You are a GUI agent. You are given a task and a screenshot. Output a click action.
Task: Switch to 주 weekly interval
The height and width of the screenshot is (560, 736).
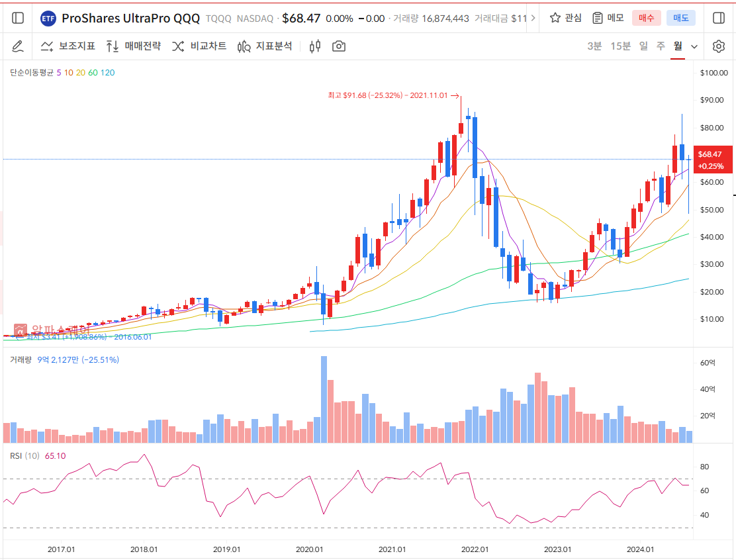(x=661, y=46)
